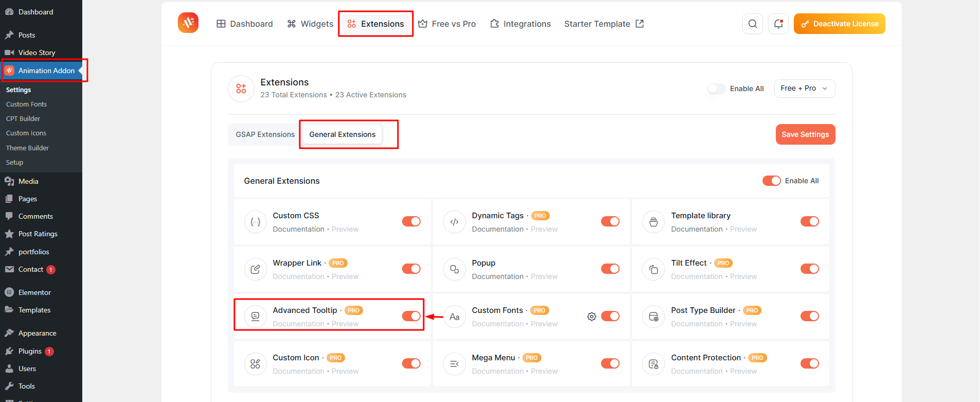Toggle the Post Type Builder switch
This screenshot has height=402, width=980.
pos(810,316)
